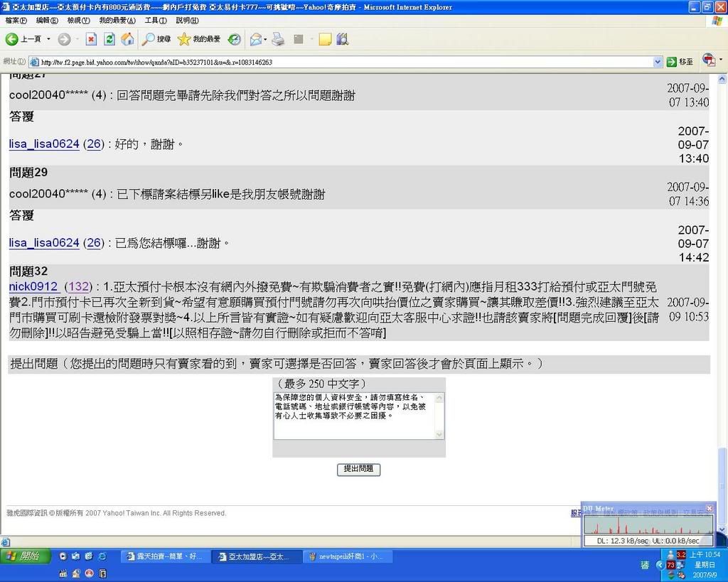This screenshot has height=582, width=728.
Task: Open the 工具(T) menu
Action: pos(156,21)
